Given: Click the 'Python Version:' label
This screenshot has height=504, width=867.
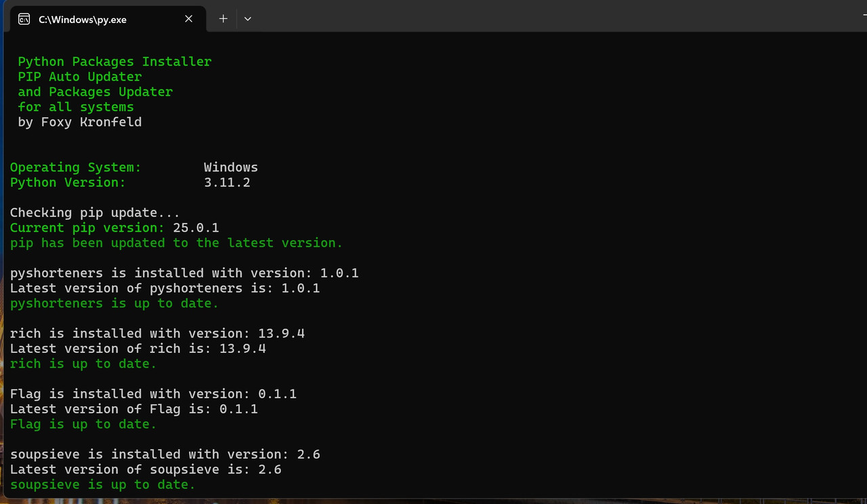Looking at the screenshot, I should (68, 182).
